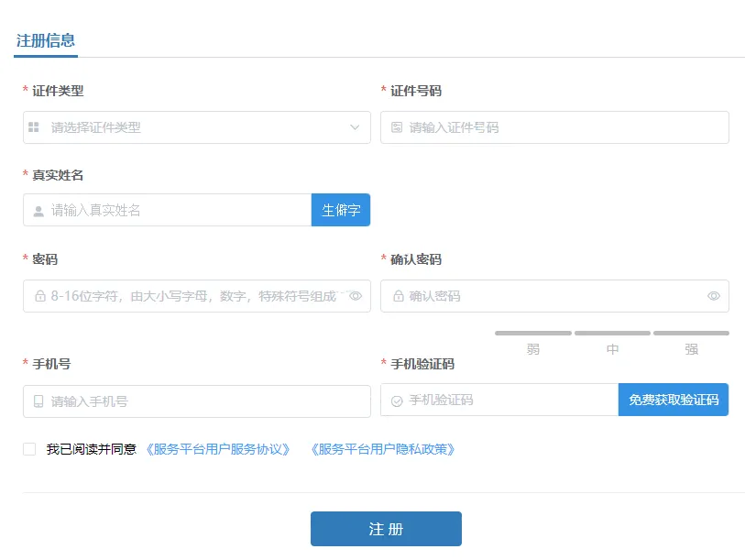Click the grid icon in 证件类型 field

click(x=34, y=126)
